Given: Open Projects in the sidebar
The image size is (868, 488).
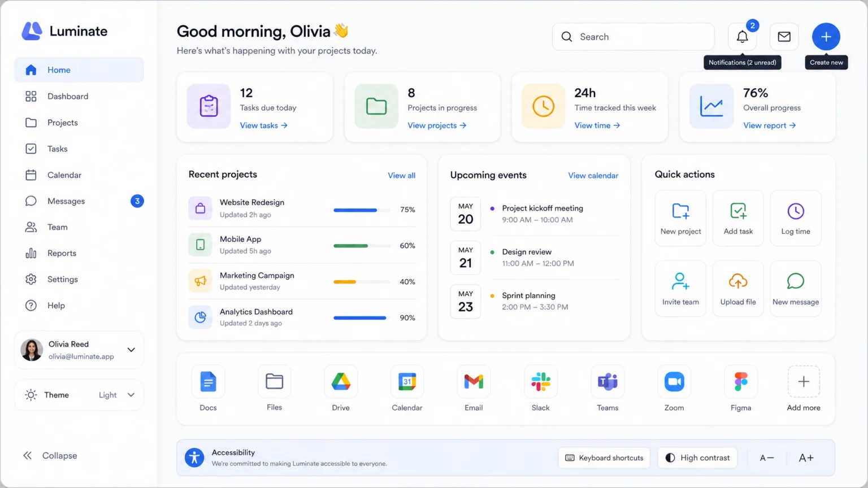Looking at the screenshot, I should pos(79,123).
